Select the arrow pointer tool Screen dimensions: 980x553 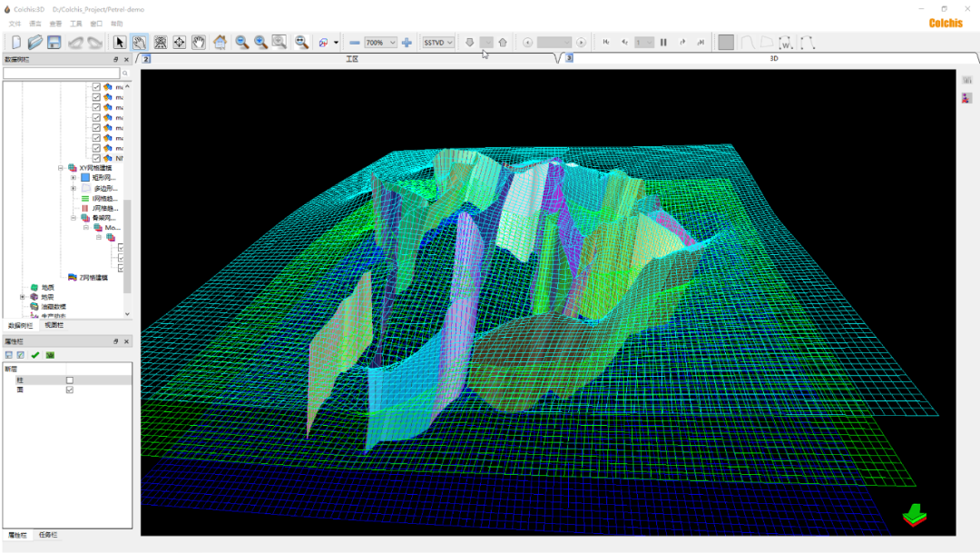pos(120,42)
